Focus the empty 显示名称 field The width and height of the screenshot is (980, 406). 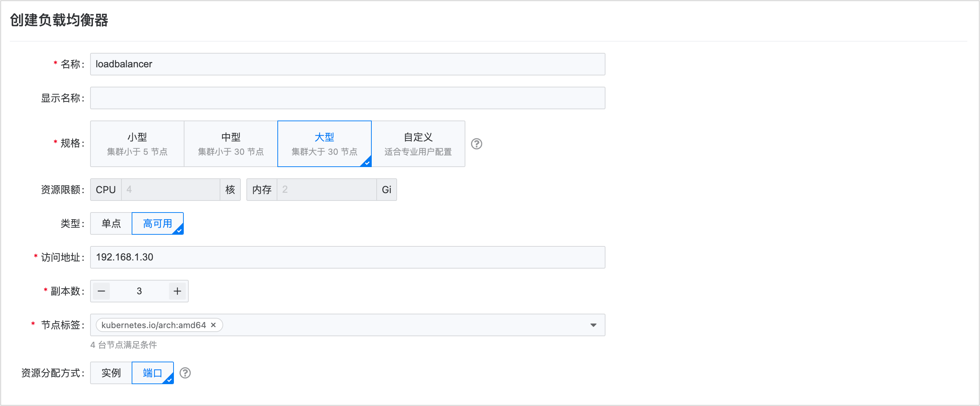pos(347,98)
